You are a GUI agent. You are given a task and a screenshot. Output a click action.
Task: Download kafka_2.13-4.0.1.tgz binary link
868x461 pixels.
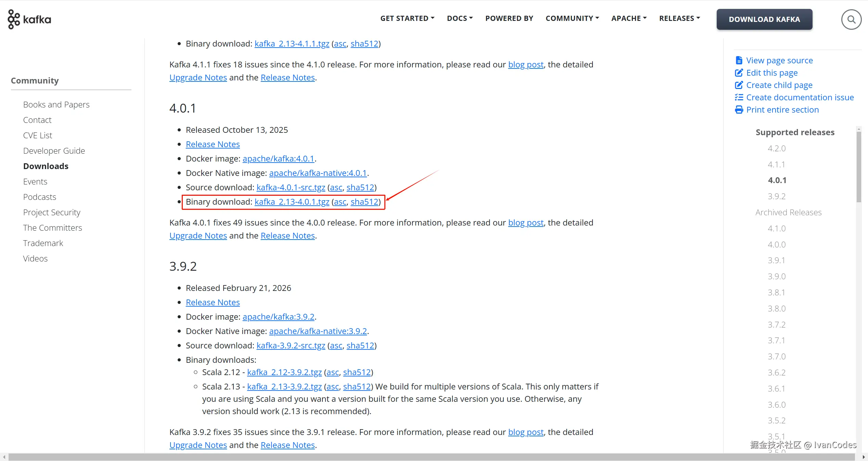click(292, 202)
